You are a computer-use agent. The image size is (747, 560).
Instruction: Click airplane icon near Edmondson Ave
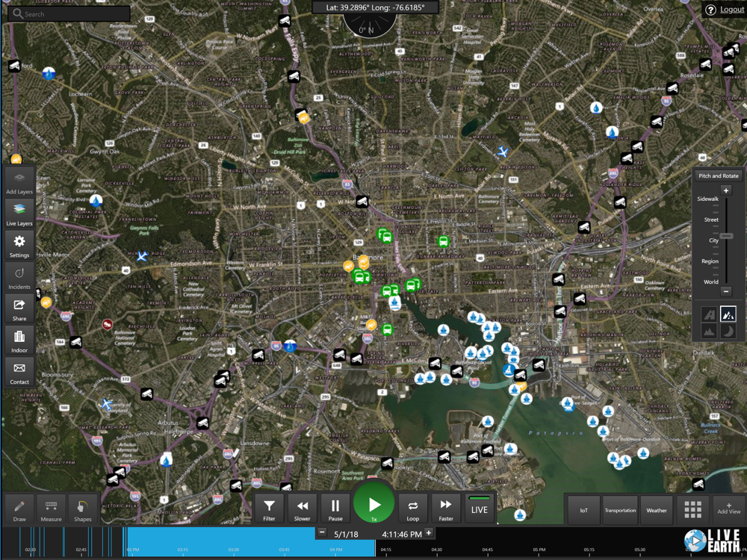coord(142,257)
